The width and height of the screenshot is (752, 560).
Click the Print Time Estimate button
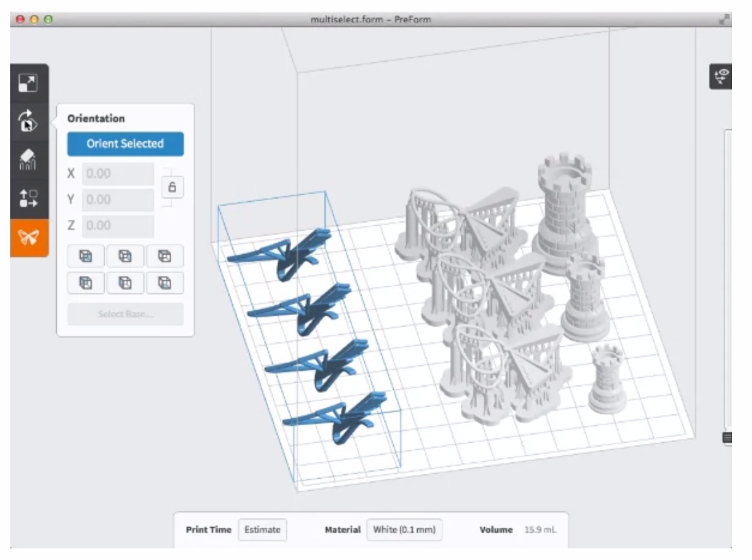(x=262, y=530)
